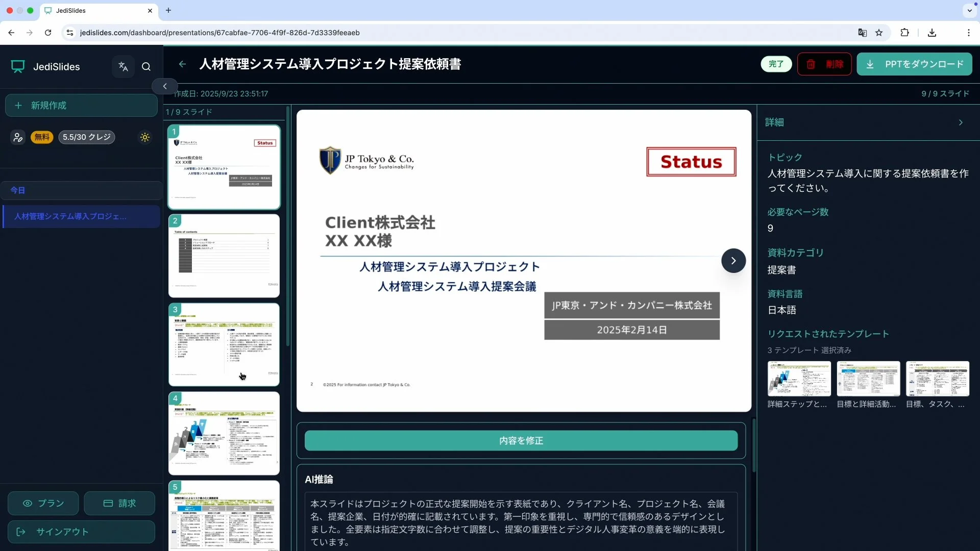The image size is (980, 551).
Task: Click サインアウト sign out button
Action: [81, 532]
